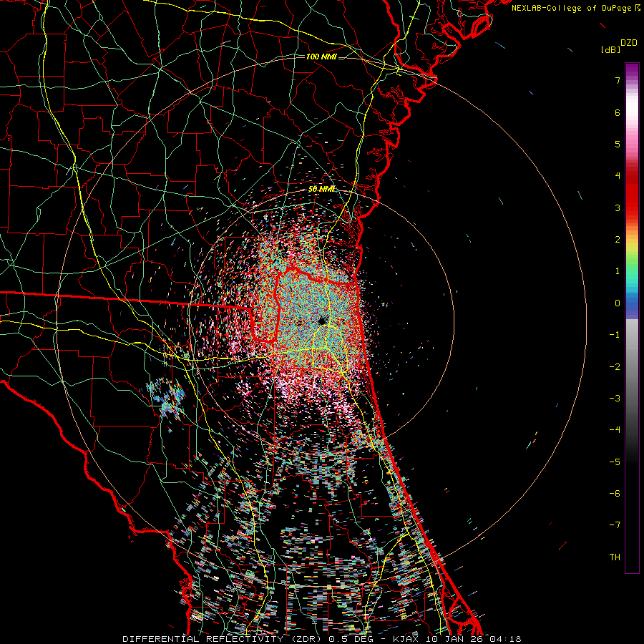This screenshot has height=644, width=644.
Task: Click the 6 value on the color scale
Action: coord(618,112)
